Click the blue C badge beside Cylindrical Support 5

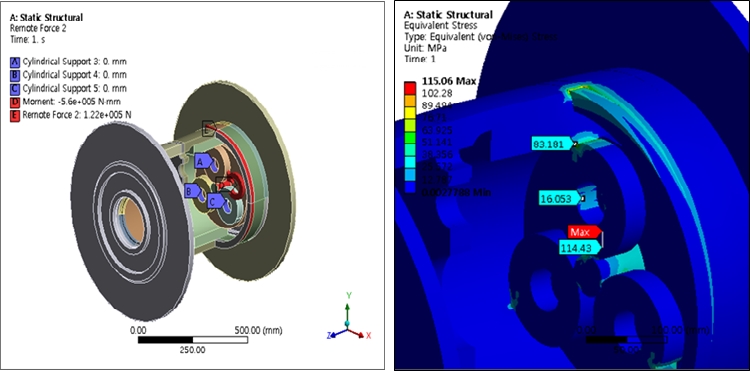pos(15,89)
